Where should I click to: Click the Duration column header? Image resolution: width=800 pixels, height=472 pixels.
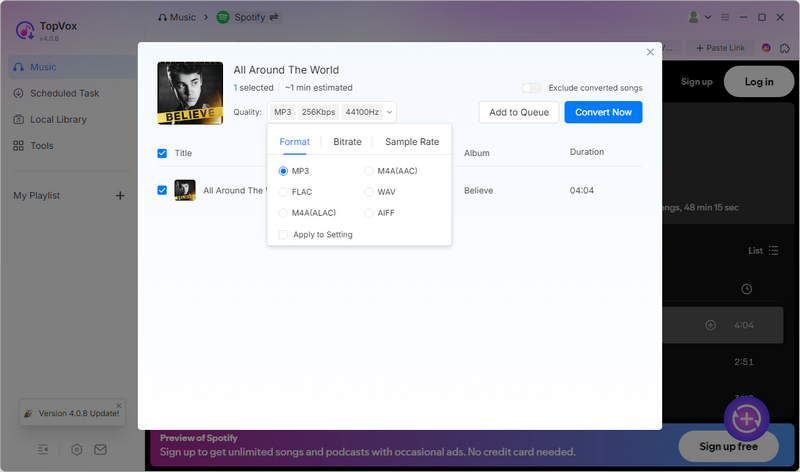(x=587, y=152)
